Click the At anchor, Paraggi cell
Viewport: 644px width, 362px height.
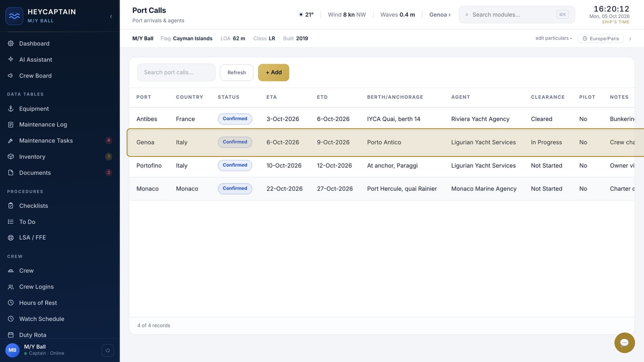click(392, 165)
